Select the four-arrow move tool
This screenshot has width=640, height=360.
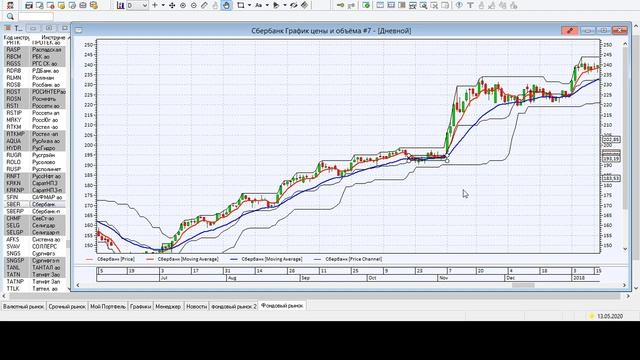coord(172,5)
